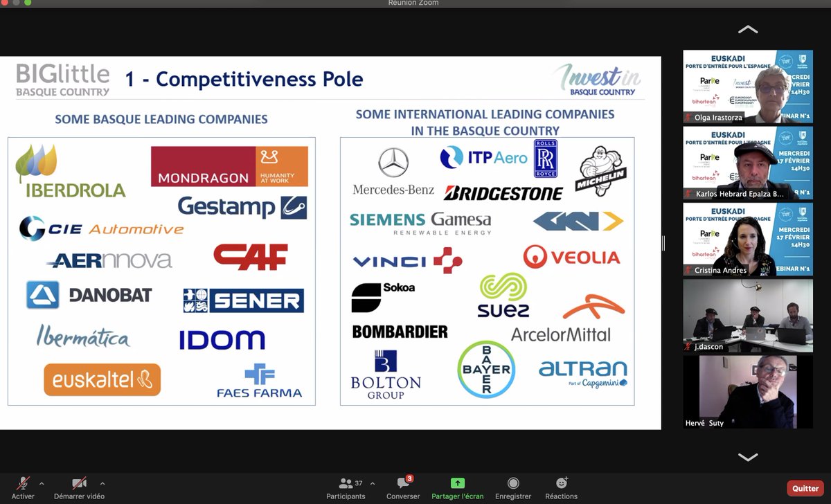Click the BIGlittle Basque Country logo
831x504 pixels.
[x=63, y=80]
